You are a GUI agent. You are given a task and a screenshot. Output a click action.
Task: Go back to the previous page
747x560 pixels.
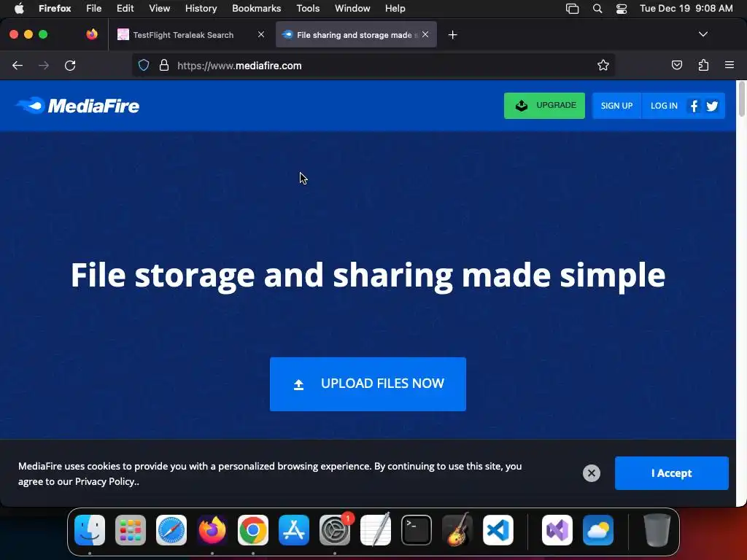(18, 65)
